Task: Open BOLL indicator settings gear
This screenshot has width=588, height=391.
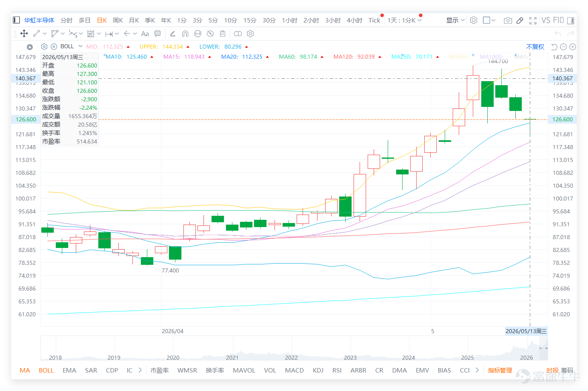Action: (x=44, y=47)
